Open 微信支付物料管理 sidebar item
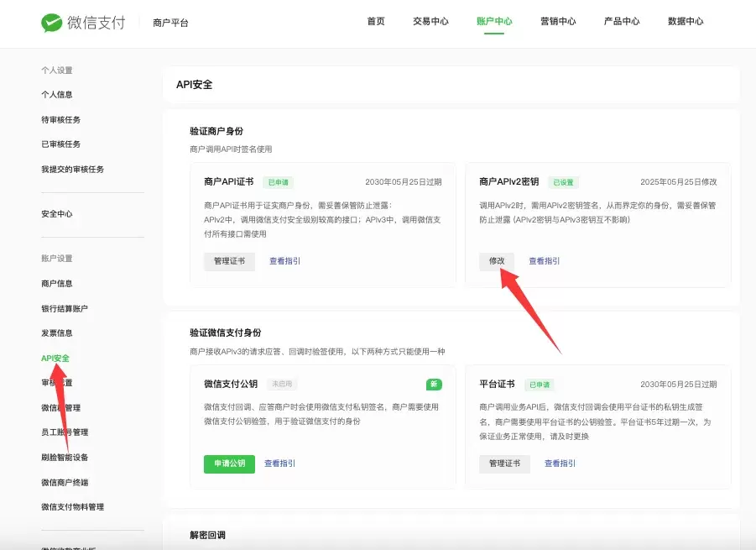Image resolution: width=756 pixels, height=550 pixels. 72,507
